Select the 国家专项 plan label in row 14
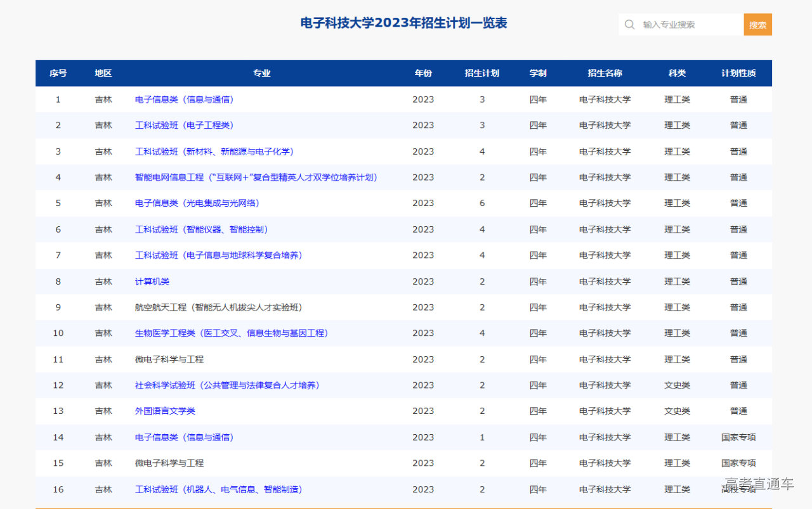The height and width of the screenshot is (509, 812). pyautogui.click(x=739, y=437)
